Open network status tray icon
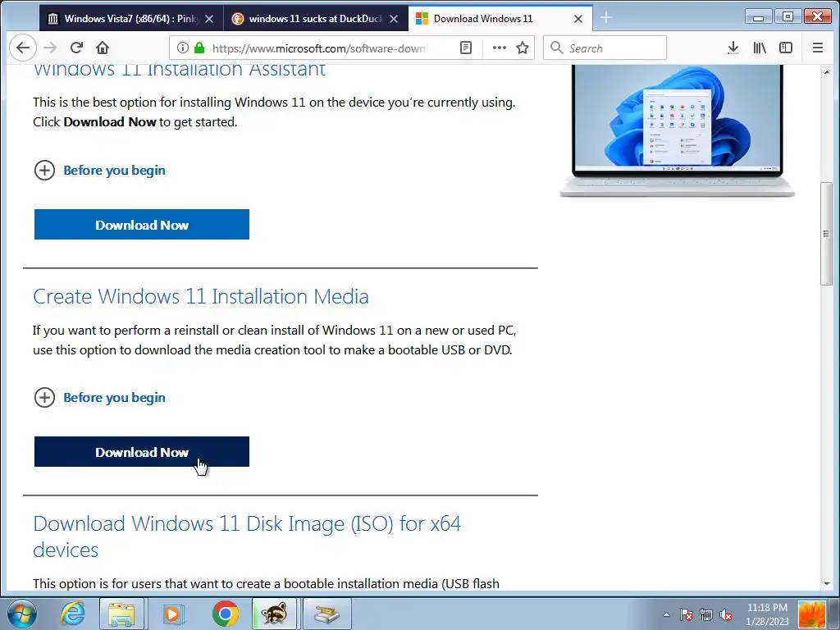Image resolution: width=840 pixels, height=630 pixels. click(x=706, y=614)
